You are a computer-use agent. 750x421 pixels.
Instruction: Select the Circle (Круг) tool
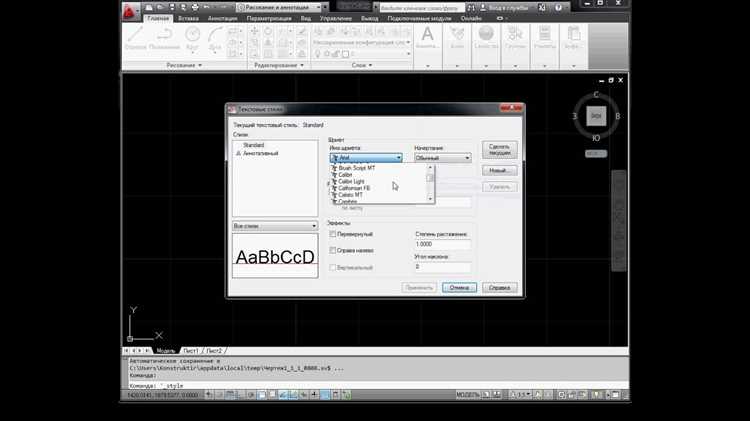click(x=192, y=38)
